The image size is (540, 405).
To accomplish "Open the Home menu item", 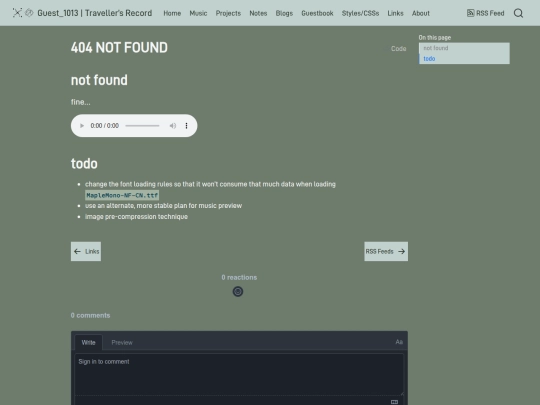I will coord(172,13).
